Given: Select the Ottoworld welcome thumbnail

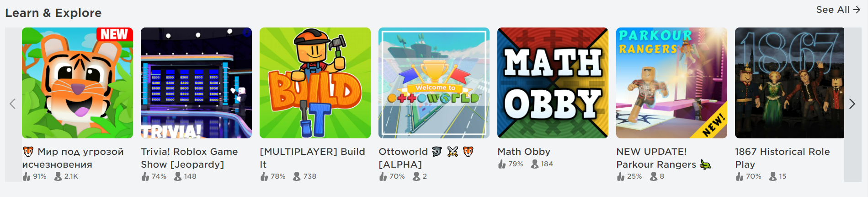Looking at the screenshot, I should 434,83.
